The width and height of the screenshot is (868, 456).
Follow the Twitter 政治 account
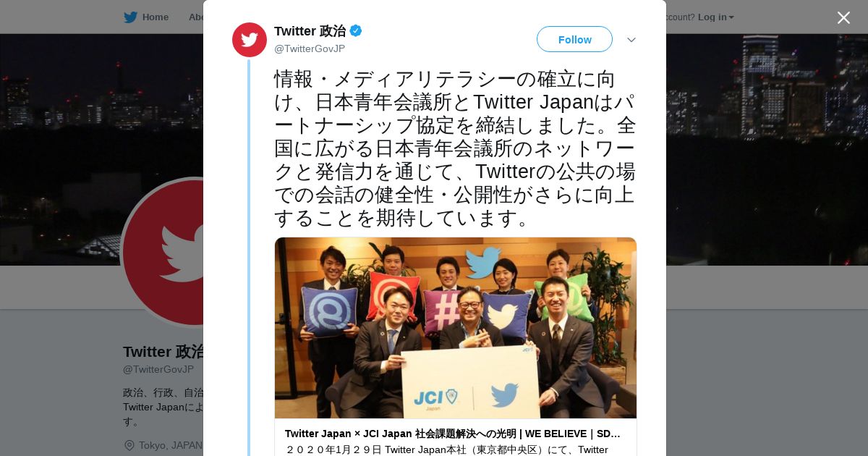tap(574, 39)
